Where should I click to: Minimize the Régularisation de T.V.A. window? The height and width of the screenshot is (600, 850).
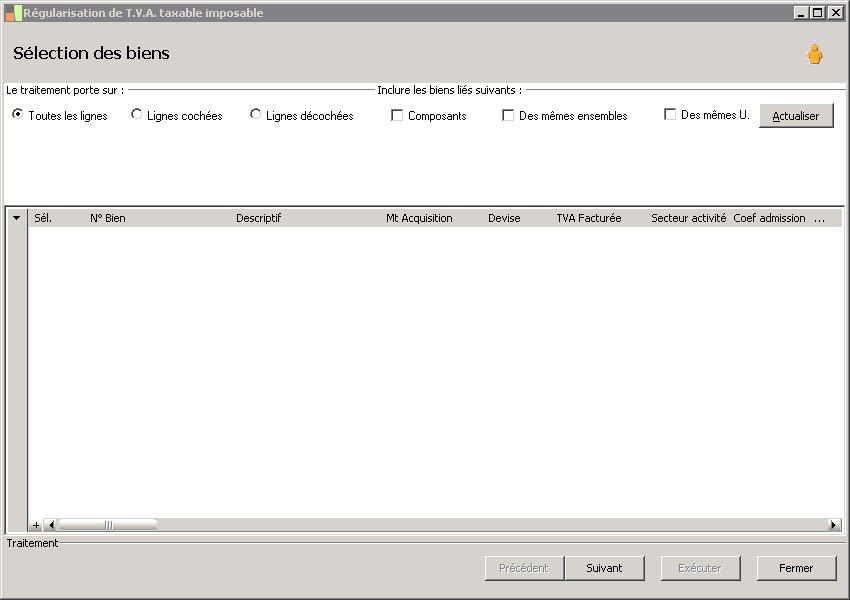(x=801, y=12)
